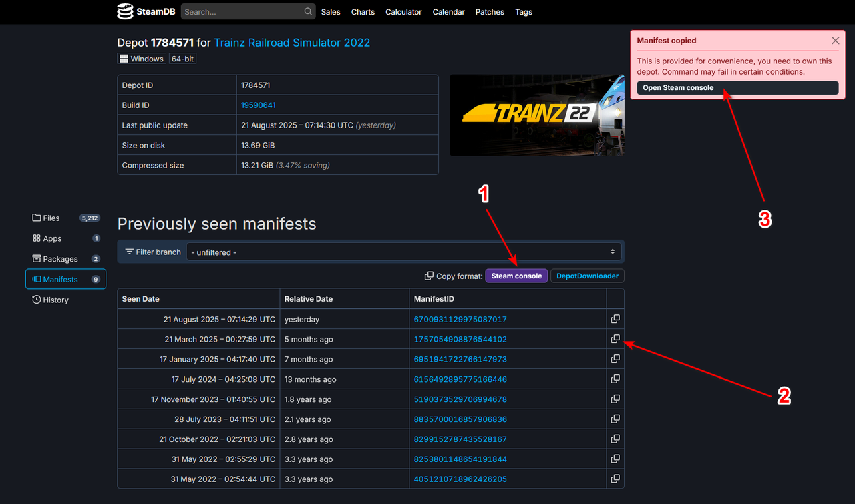
Task: Copy manifest 6156492895775166446 using its copy icon
Action: (615, 379)
